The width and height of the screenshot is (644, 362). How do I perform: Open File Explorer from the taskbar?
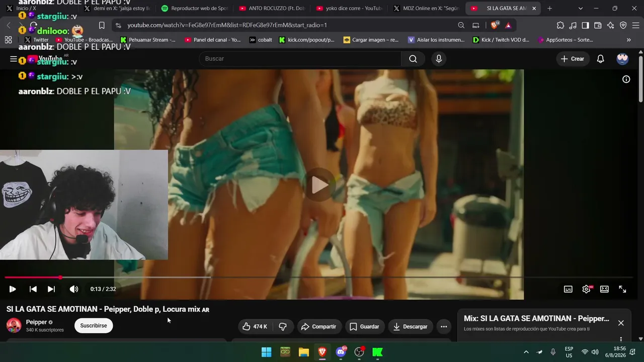pyautogui.click(x=304, y=352)
